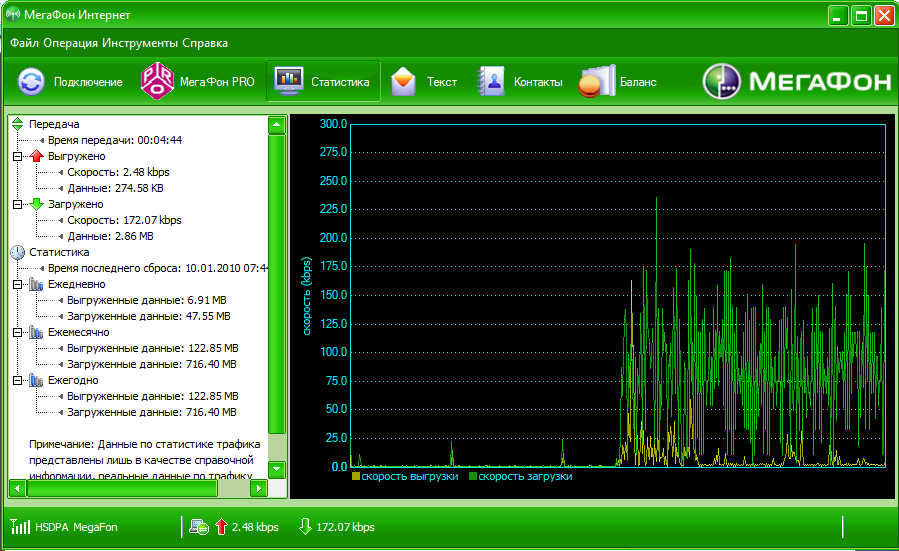Click the vertical scrollbar up arrow
The width and height of the screenshot is (899, 551).
point(277,124)
